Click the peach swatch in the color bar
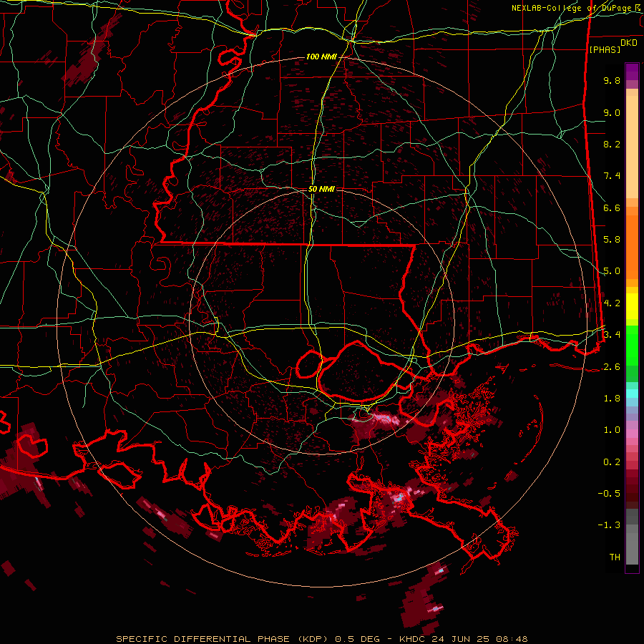 click(632, 148)
